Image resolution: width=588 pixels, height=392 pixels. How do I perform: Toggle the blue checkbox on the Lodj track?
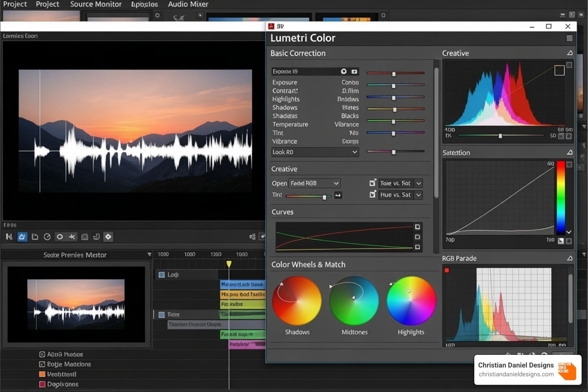click(x=162, y=274)
